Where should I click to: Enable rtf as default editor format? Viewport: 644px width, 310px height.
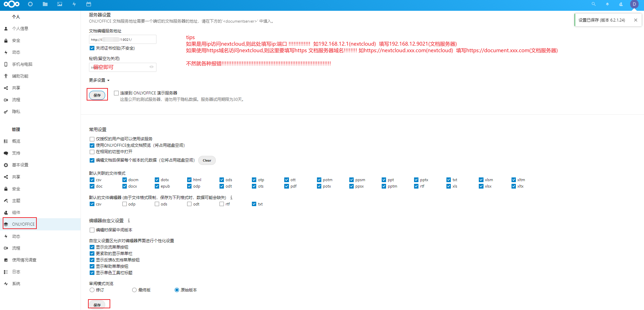(x=222, y=204)
